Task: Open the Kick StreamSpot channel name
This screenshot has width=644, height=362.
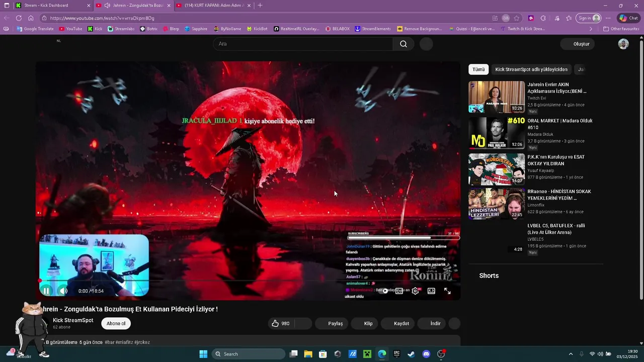Action: pos(73,320)
